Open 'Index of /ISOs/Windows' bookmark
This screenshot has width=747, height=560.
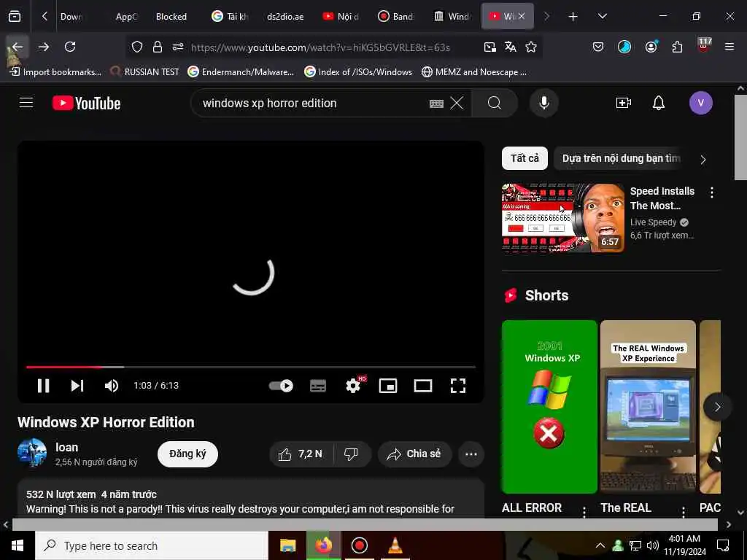coord(358,72)
